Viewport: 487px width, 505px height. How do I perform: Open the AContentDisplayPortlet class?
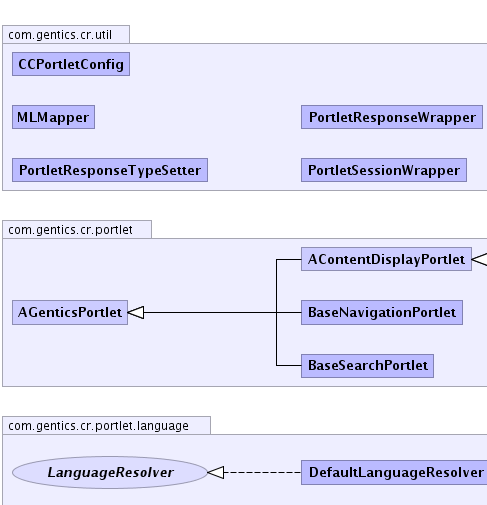(386, 259)
